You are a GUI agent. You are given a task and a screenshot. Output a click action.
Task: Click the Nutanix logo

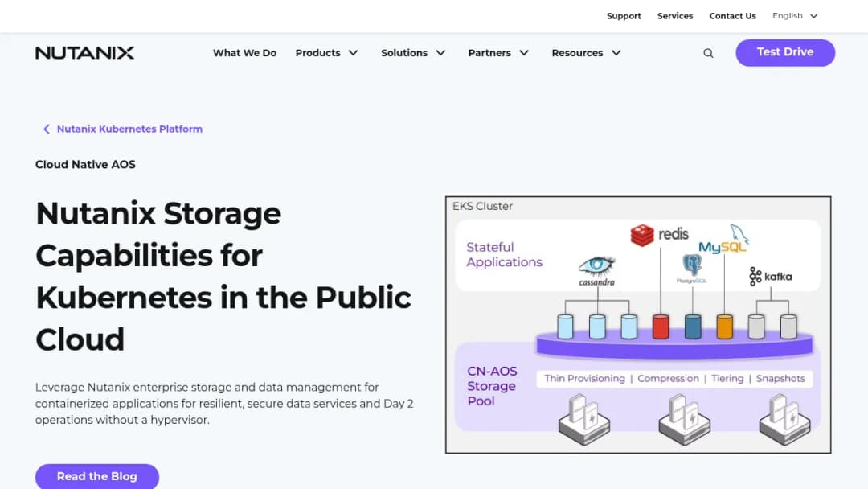coord(84,52)
